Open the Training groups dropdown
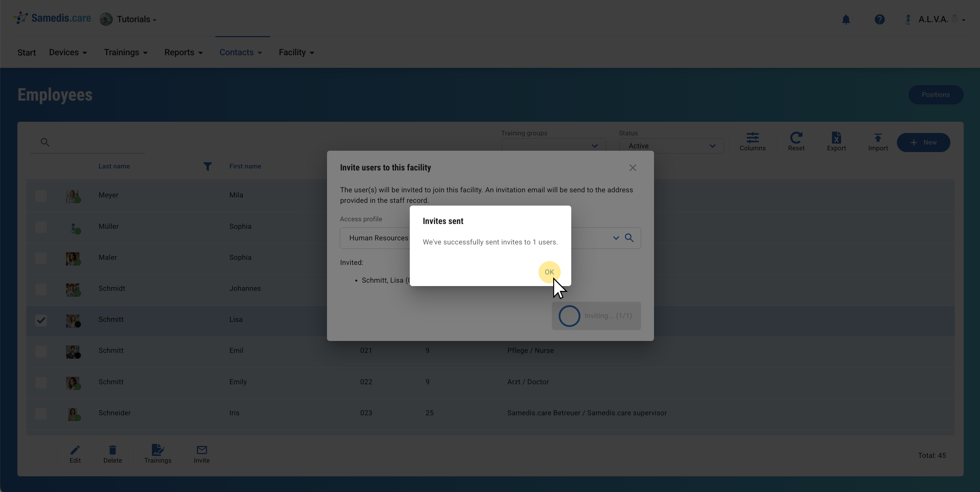The image size is (980, 492). click(x=554, y=146)
